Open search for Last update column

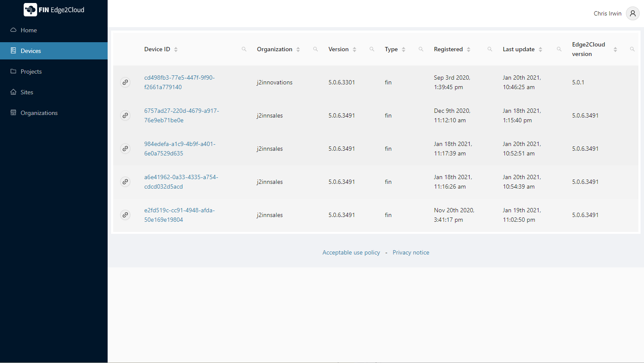[x=559, y=49]
